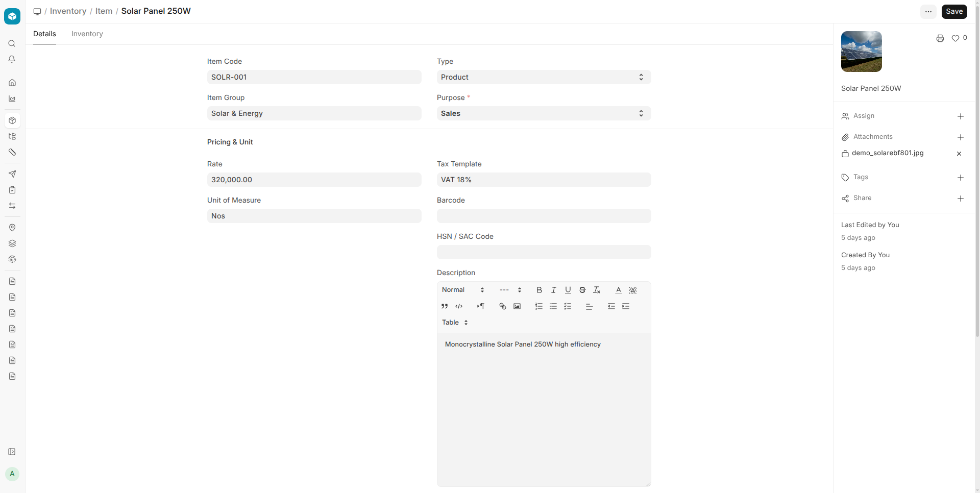Start an ordered list in Description
Image resolution: width=980 pixels, height=493 pixels.
539,306
